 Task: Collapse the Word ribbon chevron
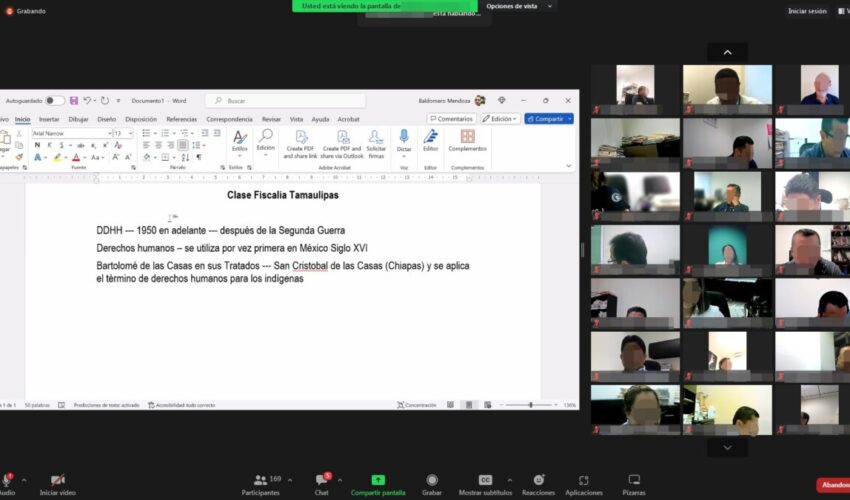[569, 166]
